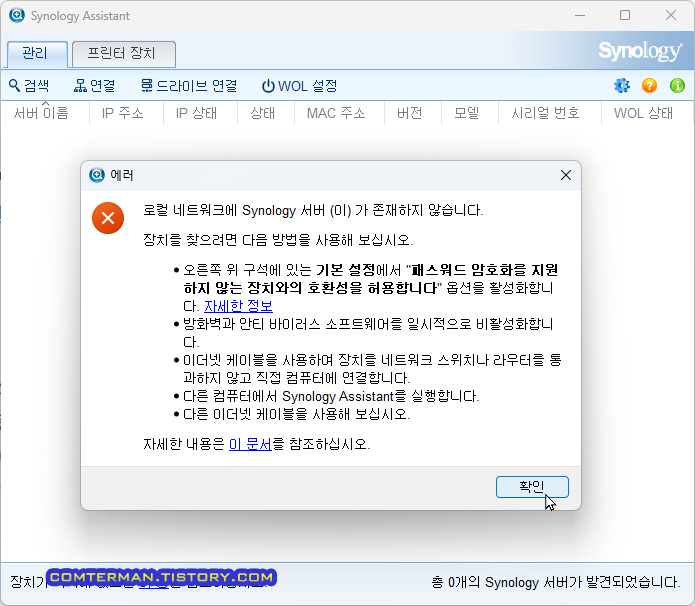Minimize the Synology Assistant window
695x606 pixels.
580,16
